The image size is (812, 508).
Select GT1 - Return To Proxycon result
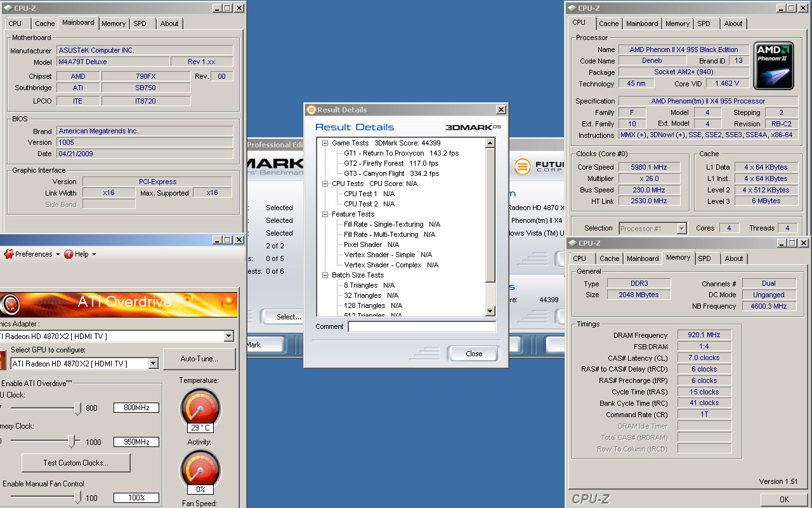point(401,153)
